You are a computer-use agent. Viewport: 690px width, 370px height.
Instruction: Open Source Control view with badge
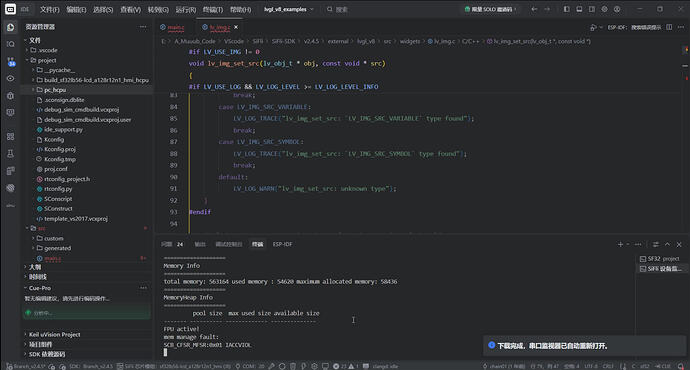pyautogui.click(x=11, y=62)
